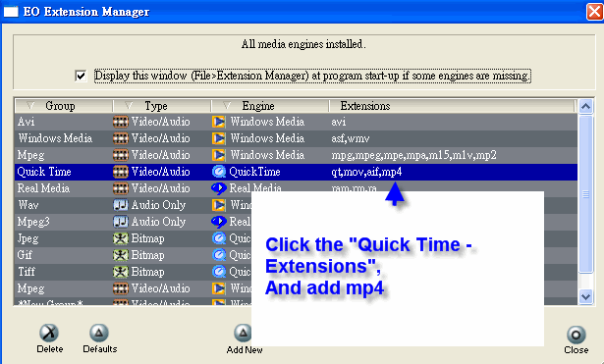The width and height of the screenshot is (604, 364).
Task: Click Windows Media engine text in Avi row
Action: click(x=267, y=122)
